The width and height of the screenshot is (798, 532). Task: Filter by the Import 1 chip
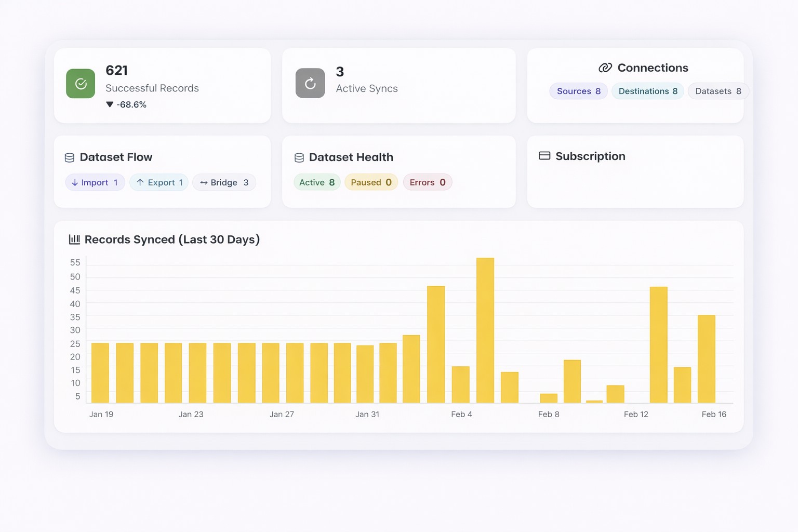[95, 182]
